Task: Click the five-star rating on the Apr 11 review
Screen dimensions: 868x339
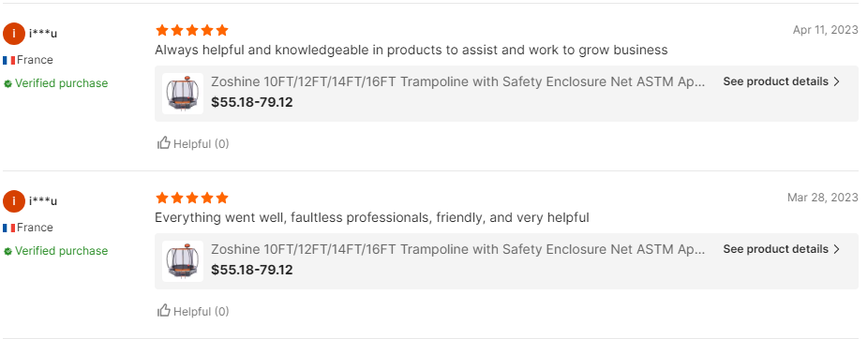Action: tap(191, 30)
